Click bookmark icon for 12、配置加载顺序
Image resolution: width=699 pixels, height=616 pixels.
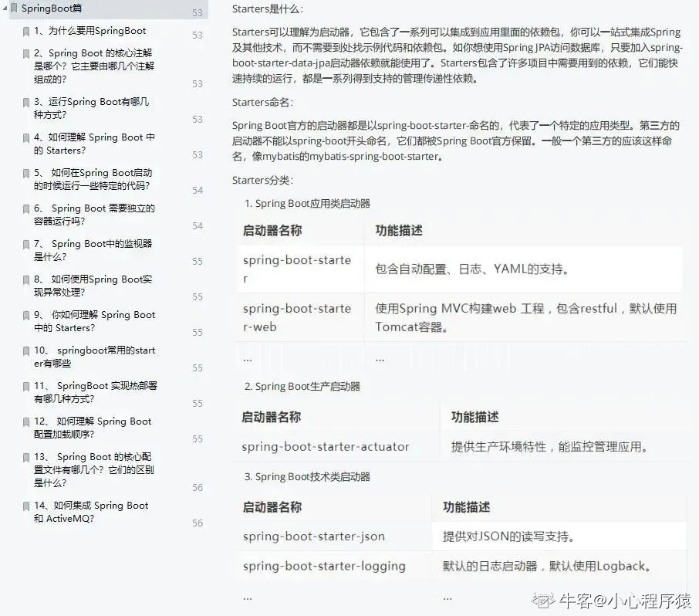[26, 421]
